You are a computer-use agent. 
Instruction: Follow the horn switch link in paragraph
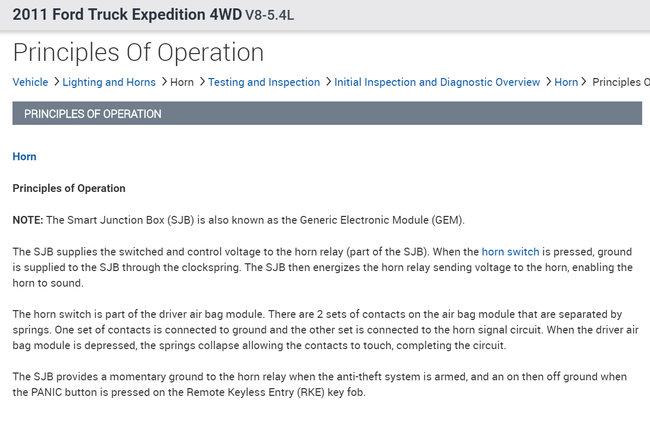point(511,252)
